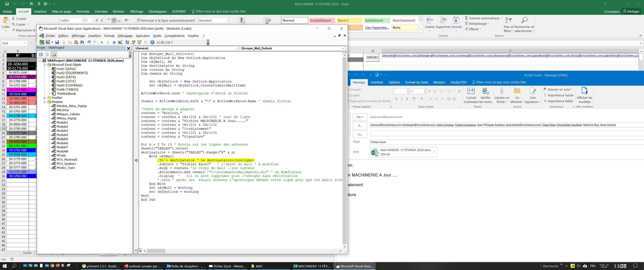644x270 pixels.
Task: Open the De sender dropdown in Outlook
Action: tap(360, 117)
